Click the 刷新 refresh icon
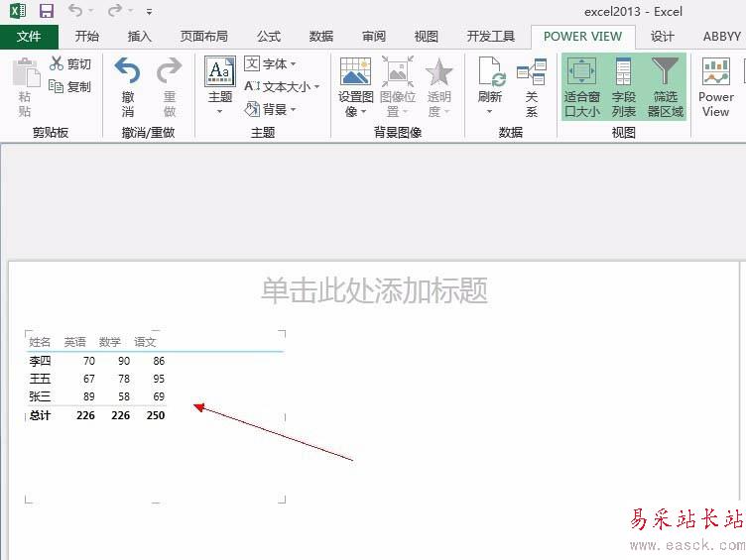The image size is (746, 560). pyautogui.click(x=490, y=71)
